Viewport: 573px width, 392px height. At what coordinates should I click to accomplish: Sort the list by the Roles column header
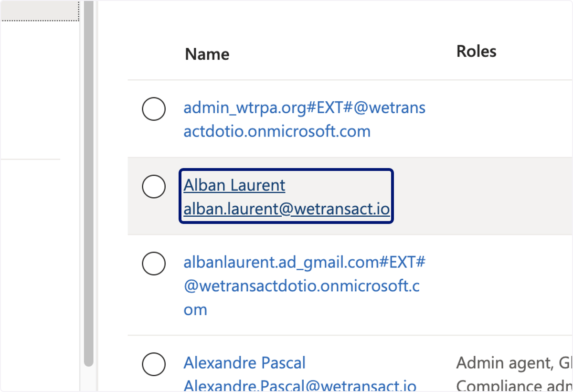coord(476,51)
